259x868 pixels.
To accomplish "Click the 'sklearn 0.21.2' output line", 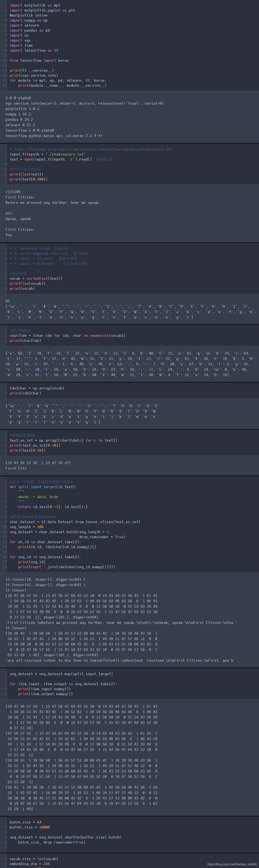I will (x=20, y=125).
